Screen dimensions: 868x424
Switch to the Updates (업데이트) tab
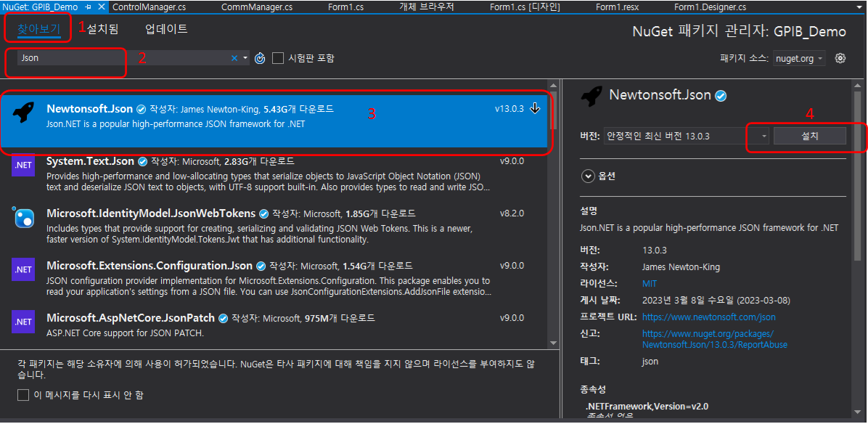(166, 29)
